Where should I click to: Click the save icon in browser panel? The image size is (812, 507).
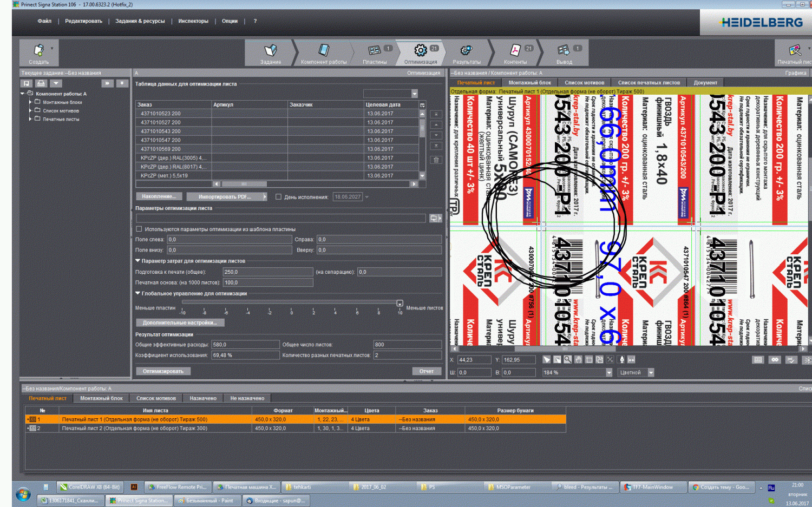click(27, 83)
